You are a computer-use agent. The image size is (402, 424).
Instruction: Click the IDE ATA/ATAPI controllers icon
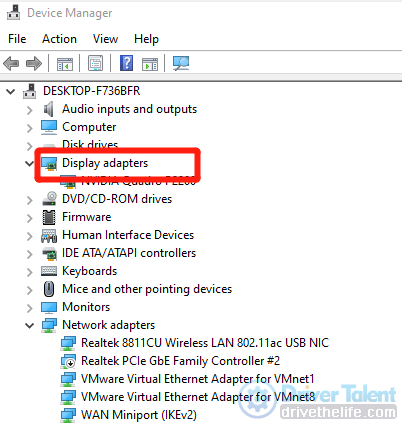click(50, 253)
